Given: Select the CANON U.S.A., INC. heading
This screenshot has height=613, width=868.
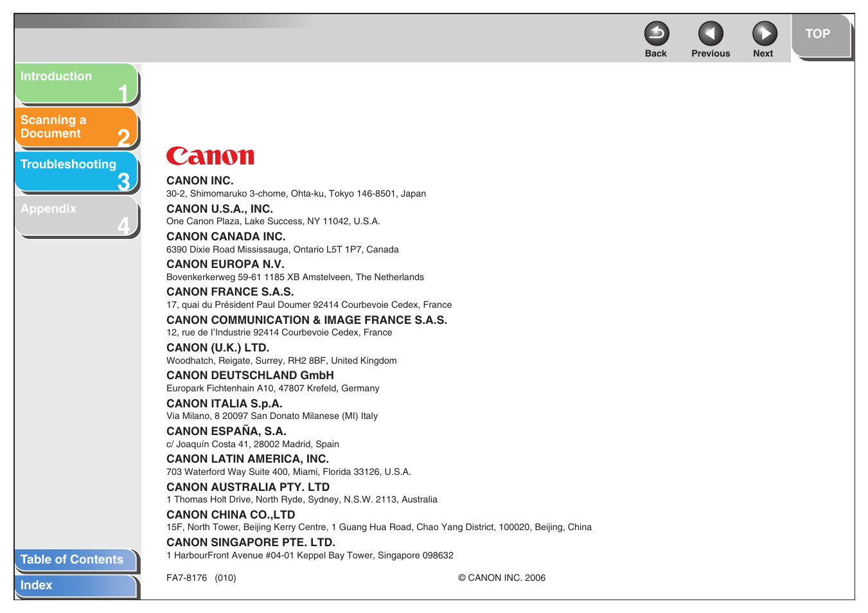Looking at the screenshot, I should coord(220,209).
